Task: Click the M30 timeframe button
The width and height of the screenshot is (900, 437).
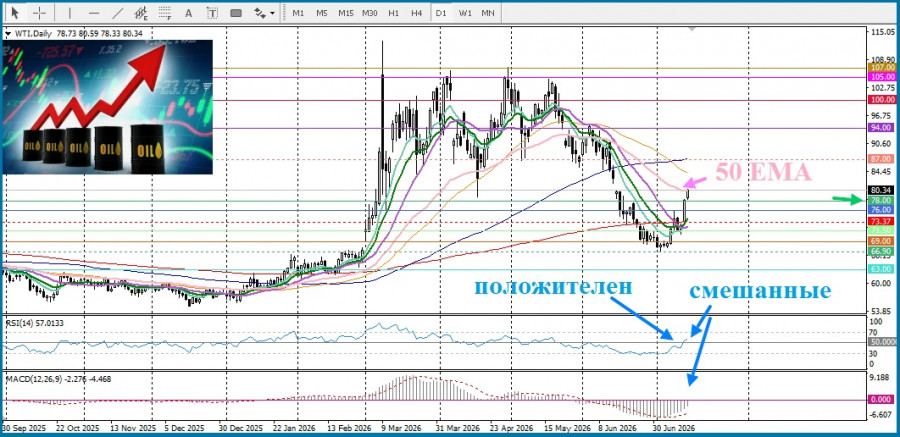Action: pyautogui.click(x=370, y=12)
